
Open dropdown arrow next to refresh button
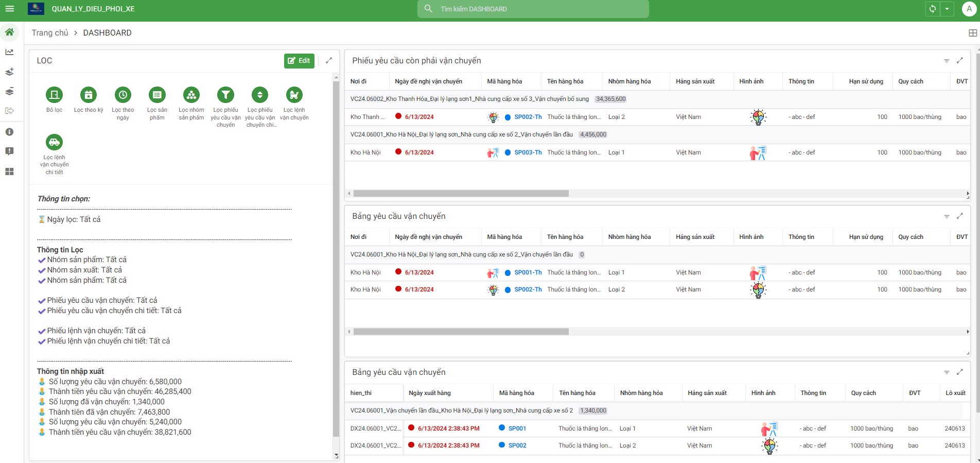[947, 9]
